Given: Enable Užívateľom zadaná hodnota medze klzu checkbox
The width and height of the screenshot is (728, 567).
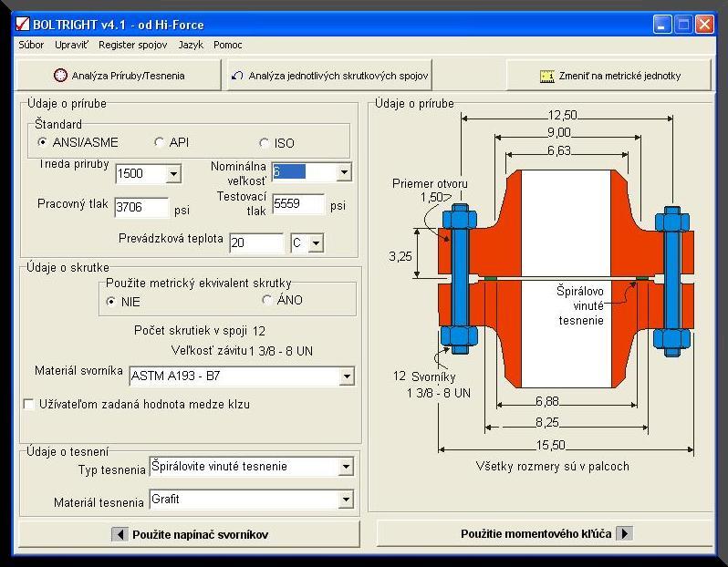Looking at the screenshot, I should click(x=28, y=404).
